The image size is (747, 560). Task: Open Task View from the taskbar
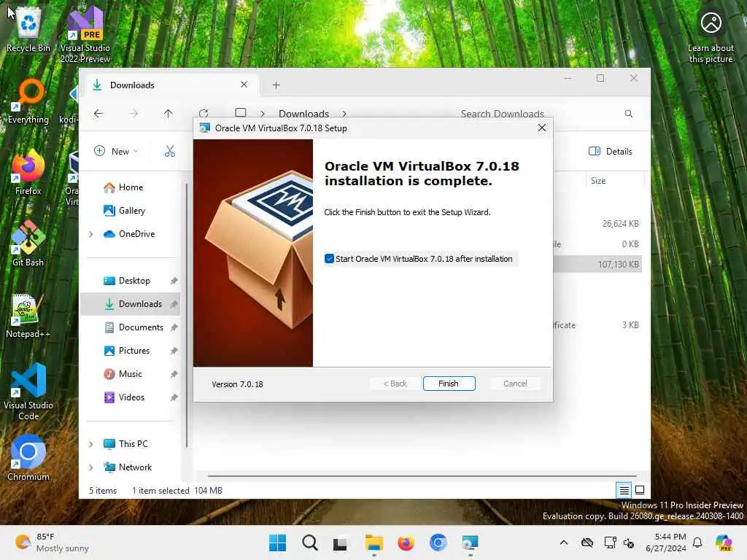click(x=340, y=543)
